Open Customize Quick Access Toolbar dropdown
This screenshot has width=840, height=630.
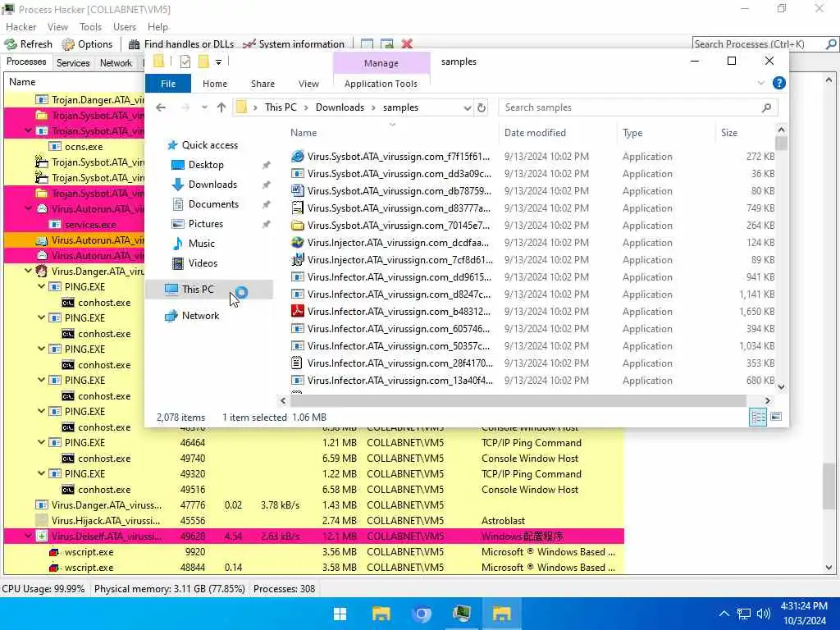[218, 62]
